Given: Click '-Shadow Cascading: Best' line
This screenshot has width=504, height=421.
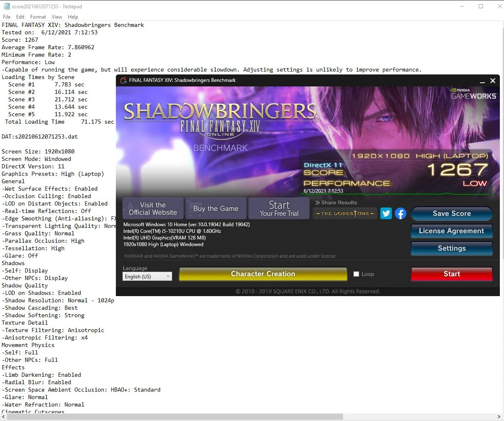Looking at the screenshot, I should (40, 308).
